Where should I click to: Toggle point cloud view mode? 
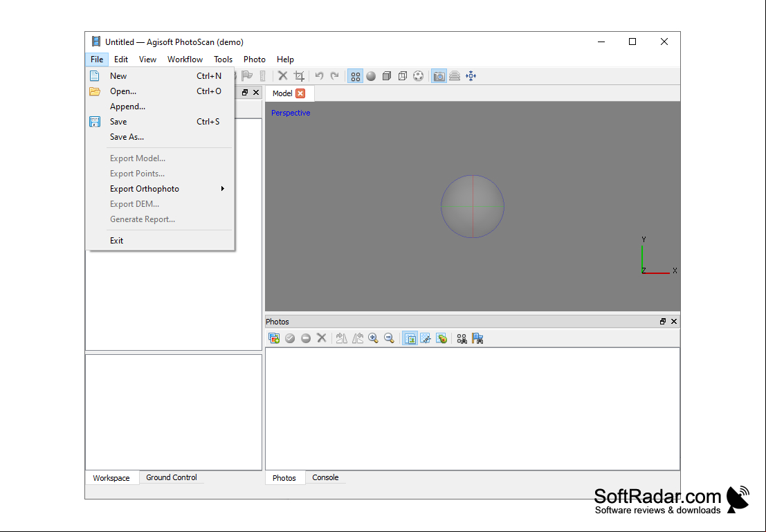click(x=355, y=76)
